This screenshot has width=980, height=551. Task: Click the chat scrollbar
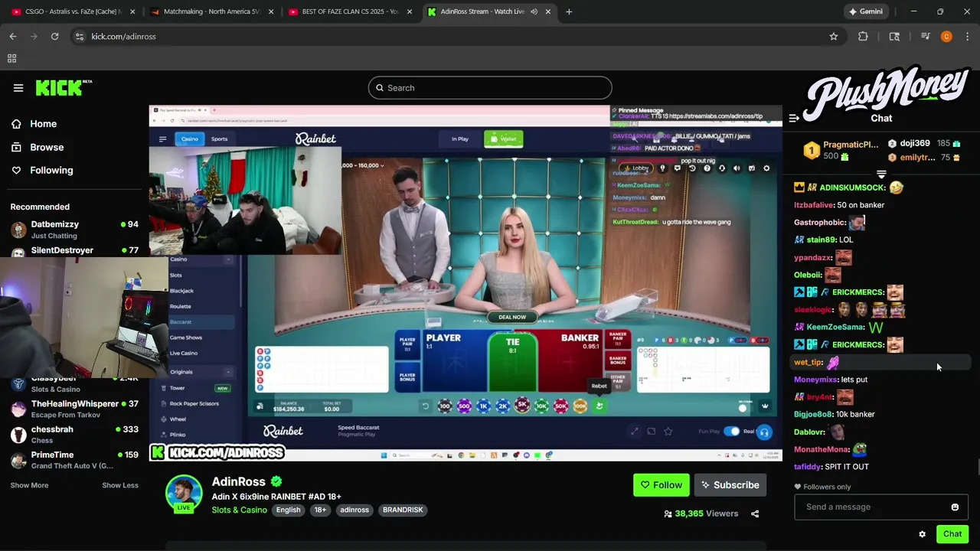point(978,466)
